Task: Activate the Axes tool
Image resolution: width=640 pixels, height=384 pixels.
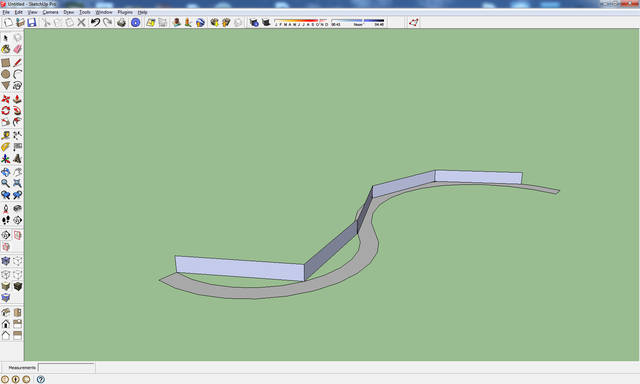Action: [6, 158]
